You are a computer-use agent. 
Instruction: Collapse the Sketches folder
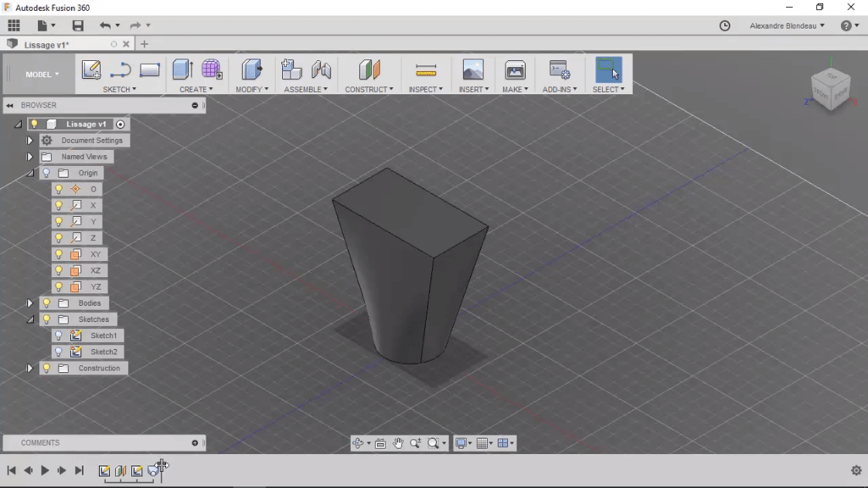pos(30,319)
